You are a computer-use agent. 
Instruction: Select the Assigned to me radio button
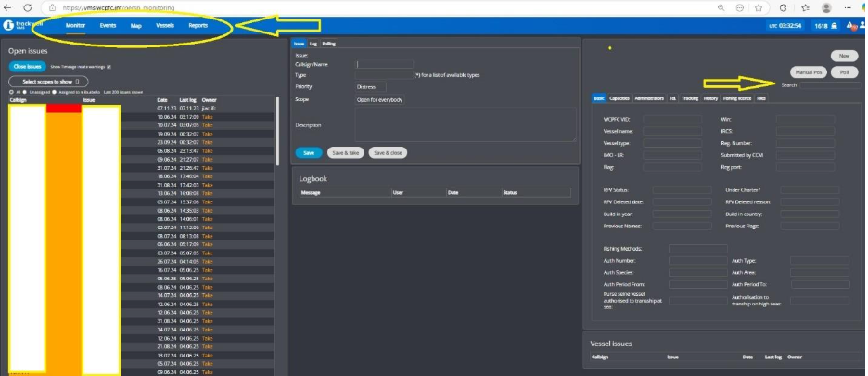[x=54, y=92]
